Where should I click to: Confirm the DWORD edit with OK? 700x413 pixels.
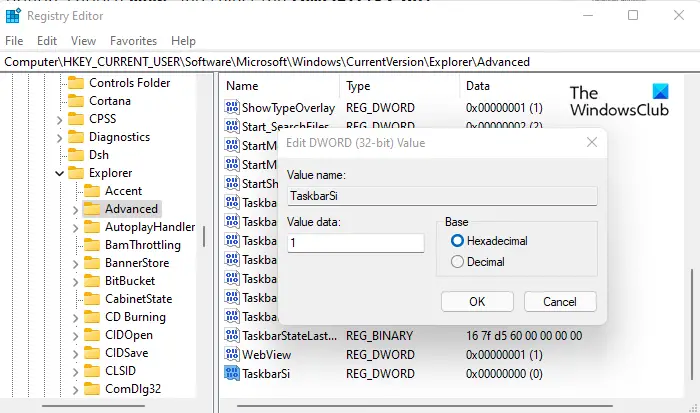point(477,302)
